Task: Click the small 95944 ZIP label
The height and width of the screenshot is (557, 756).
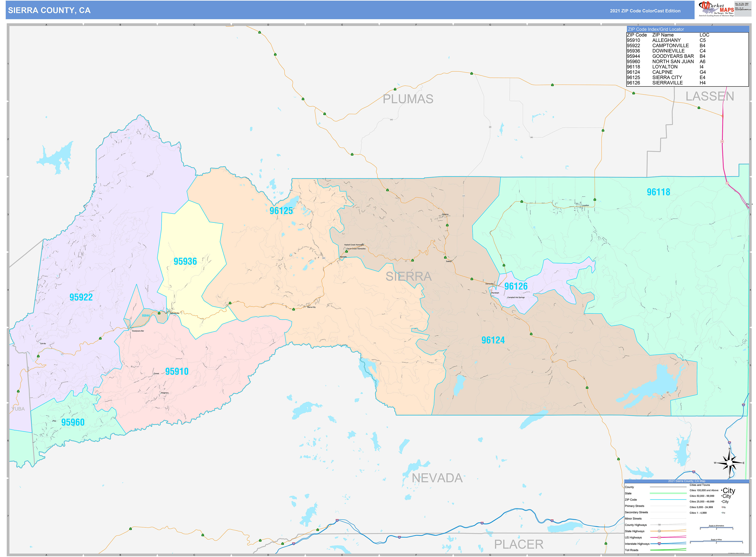Action: point(146,316)
